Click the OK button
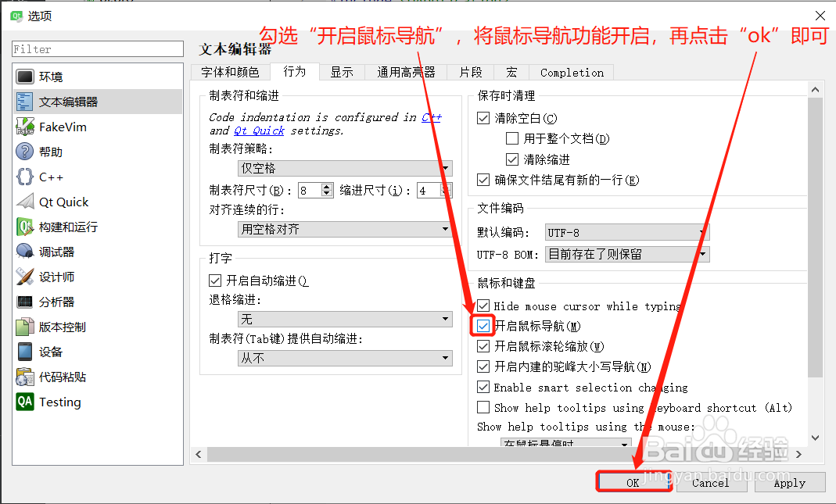The height and width of the screenshot is (504, 836). pos(633,482)
